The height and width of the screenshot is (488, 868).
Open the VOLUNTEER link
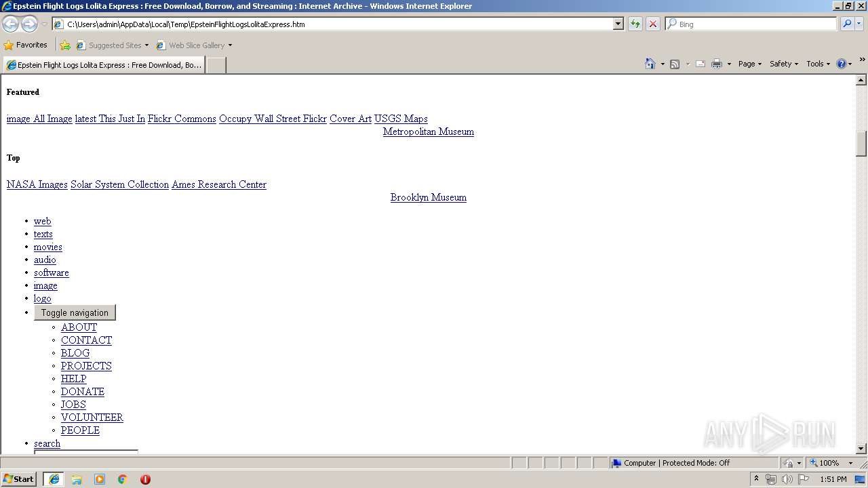[92, 418]
